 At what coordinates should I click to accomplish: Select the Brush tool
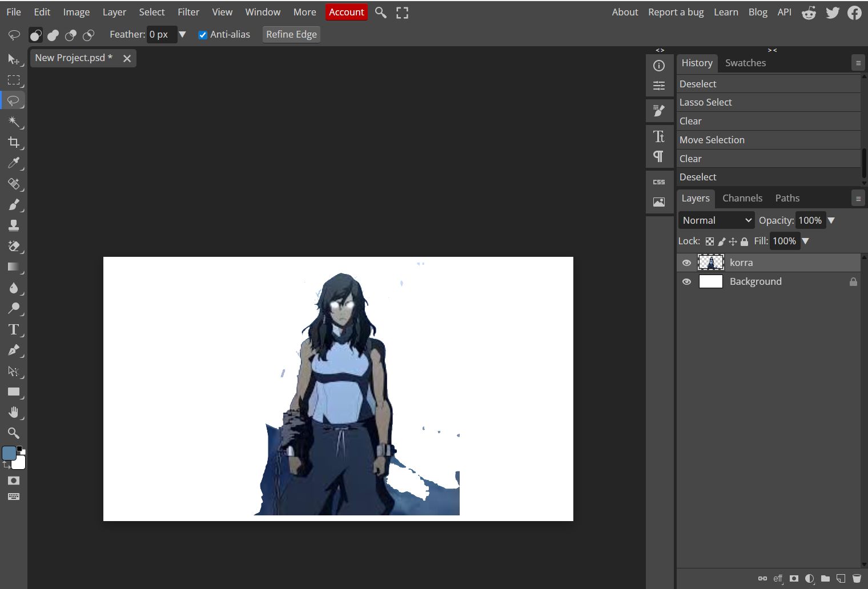tap(14, 205)
